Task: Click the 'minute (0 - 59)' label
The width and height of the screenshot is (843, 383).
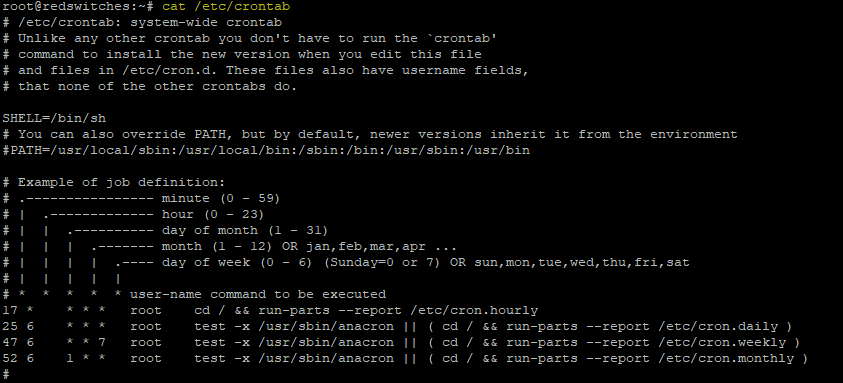Action: (x=221, y=198)
